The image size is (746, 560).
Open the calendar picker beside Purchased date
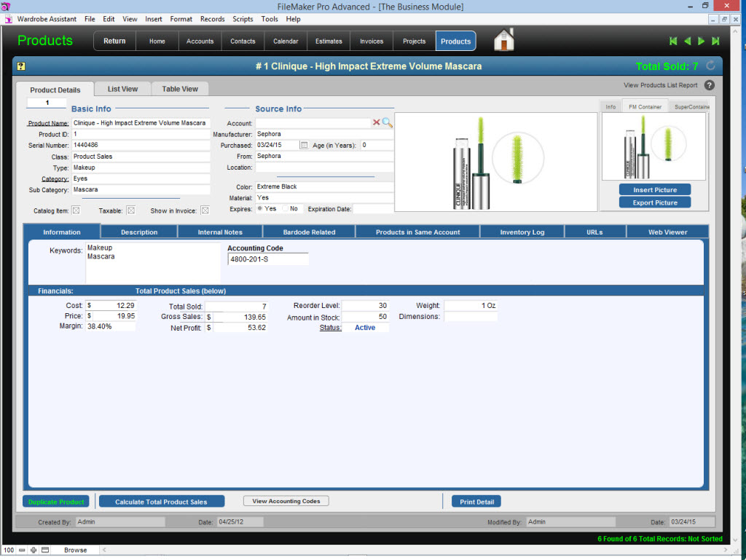[x=304, y=145]
